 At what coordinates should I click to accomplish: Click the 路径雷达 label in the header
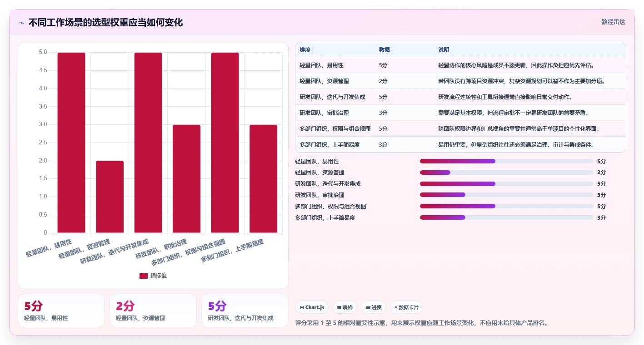point(613,22)
